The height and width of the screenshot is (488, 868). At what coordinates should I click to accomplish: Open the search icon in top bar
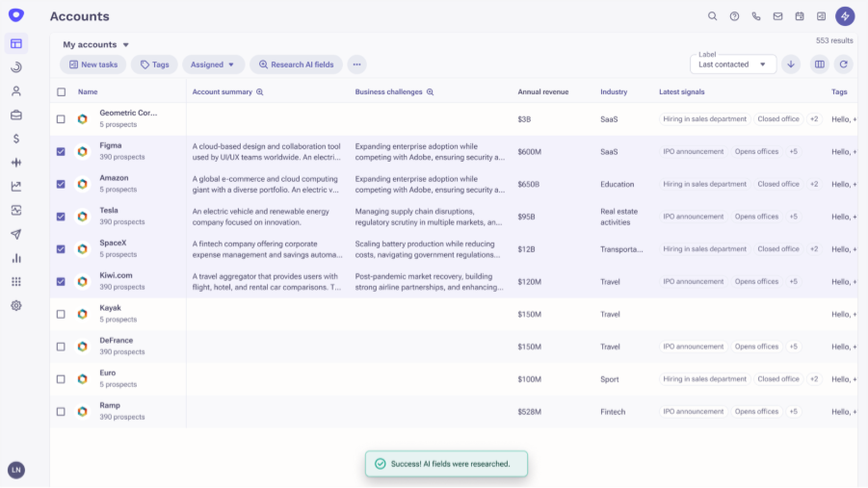713,16
